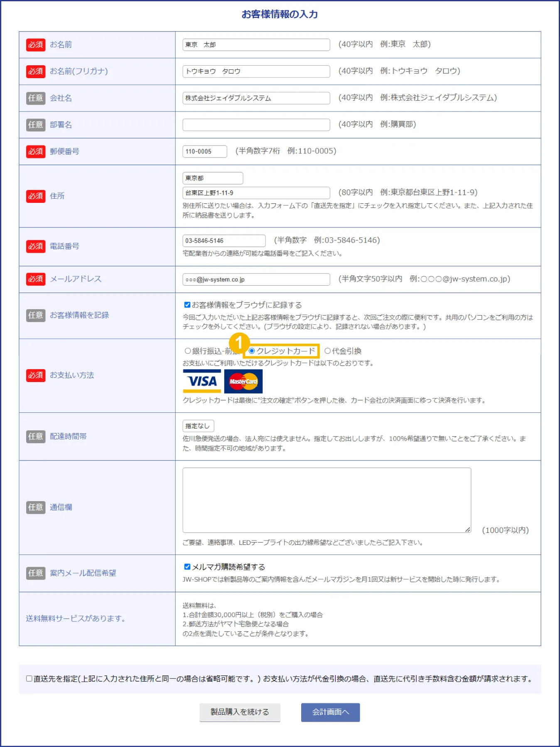
Task: Focus the メールアドレス input field
Action: [256, 279]
